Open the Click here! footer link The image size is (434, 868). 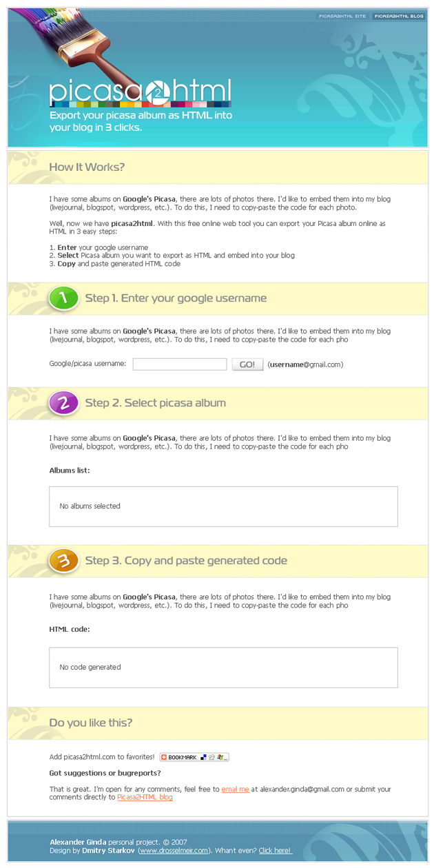point(276,851)
